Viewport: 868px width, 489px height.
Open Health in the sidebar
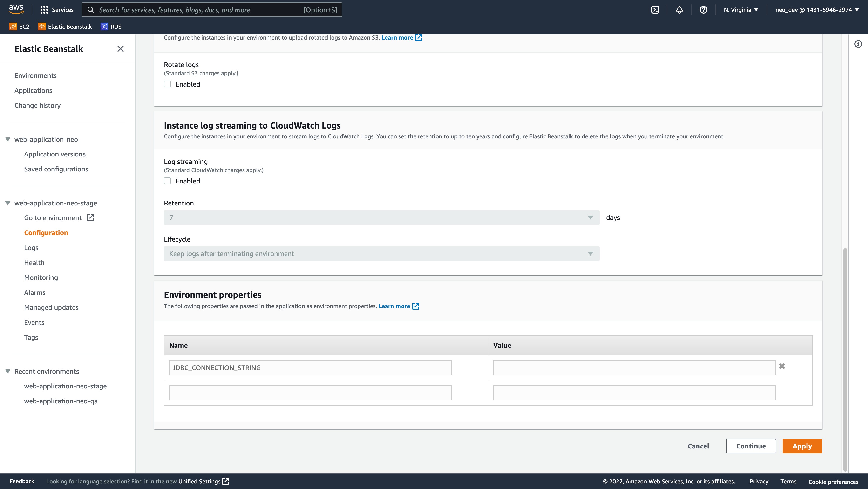pos(34,263)
